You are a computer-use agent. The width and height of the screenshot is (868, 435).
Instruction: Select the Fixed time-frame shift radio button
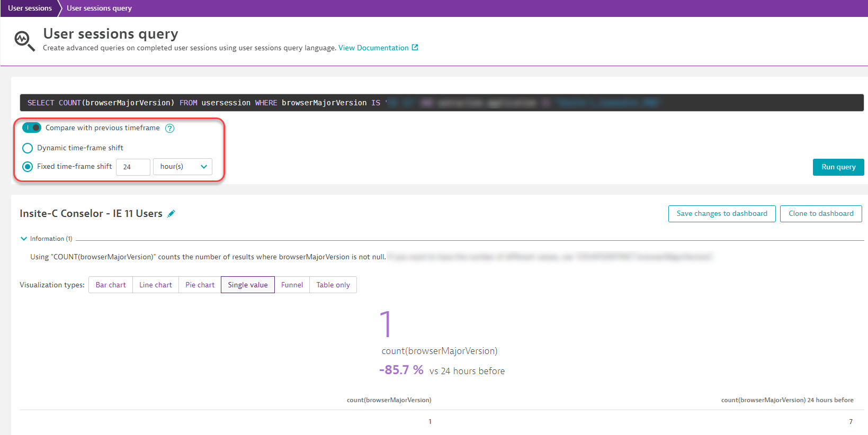(x=28, y=167)
